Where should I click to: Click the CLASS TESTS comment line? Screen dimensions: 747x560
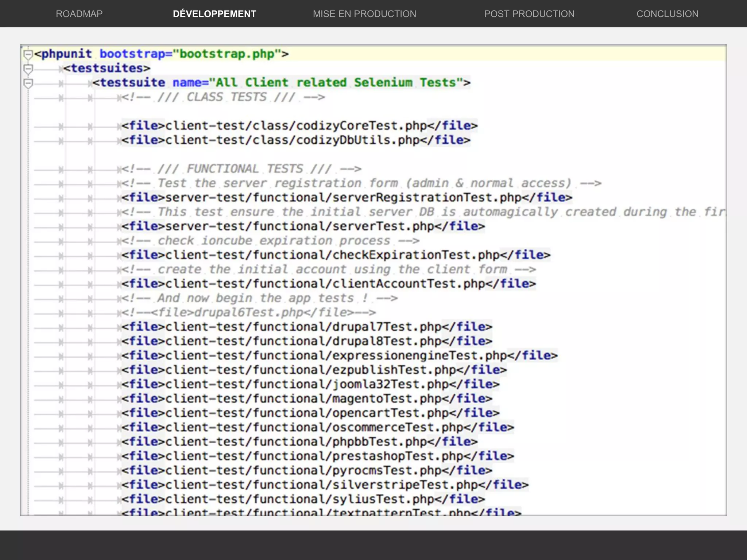point(222,97)
